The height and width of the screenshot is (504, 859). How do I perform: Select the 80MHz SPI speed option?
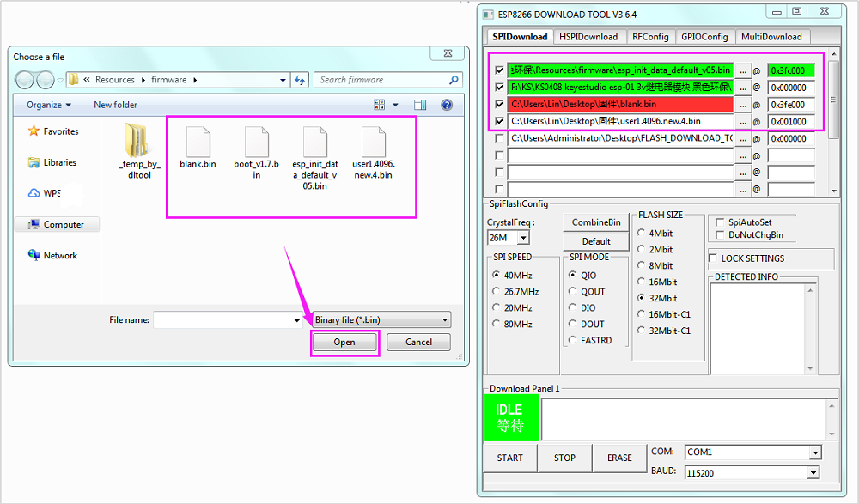click(x=497, y=325)
